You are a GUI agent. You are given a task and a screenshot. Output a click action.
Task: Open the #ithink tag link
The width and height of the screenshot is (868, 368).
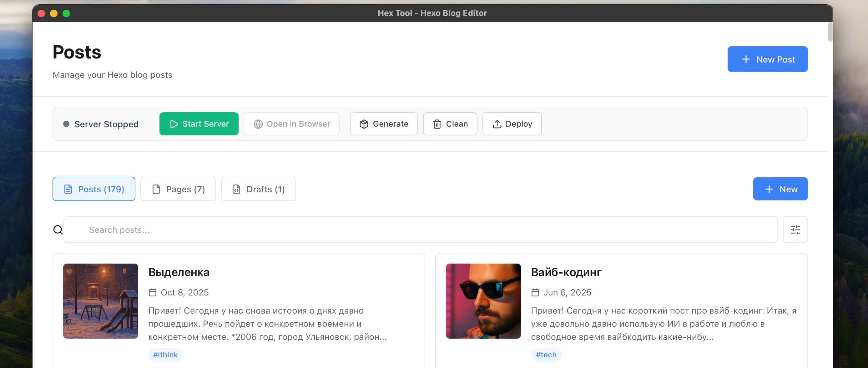(165, 355)
